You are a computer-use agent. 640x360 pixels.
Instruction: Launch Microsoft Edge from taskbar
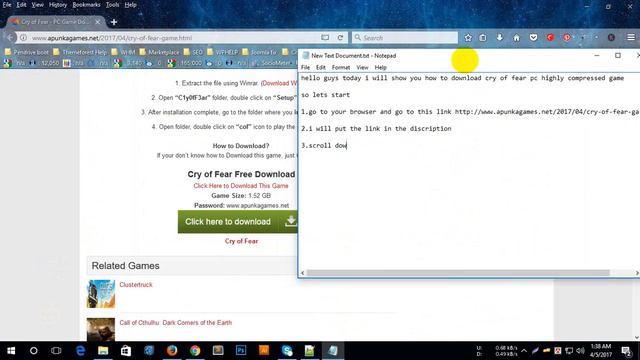point(80,351)
